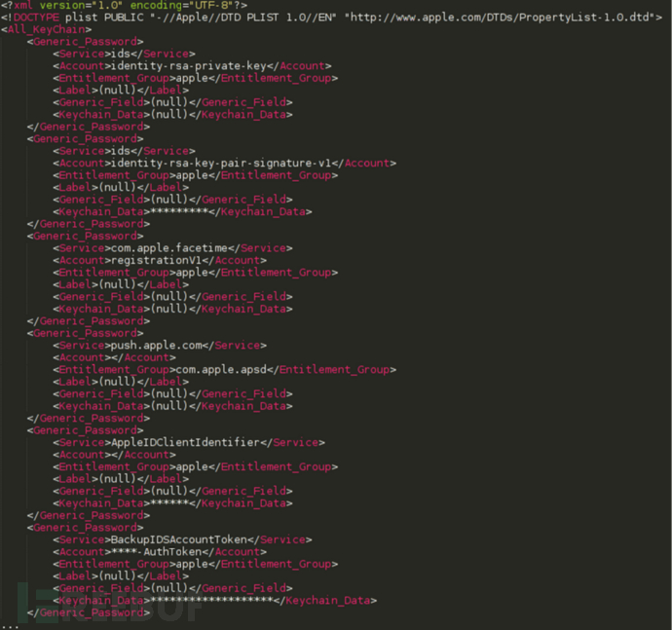Click masked Keychain_Data in the AppleIDClientIdentifier entry
The width and height of the screenshot is (672, 630).
tap(169, 503)
